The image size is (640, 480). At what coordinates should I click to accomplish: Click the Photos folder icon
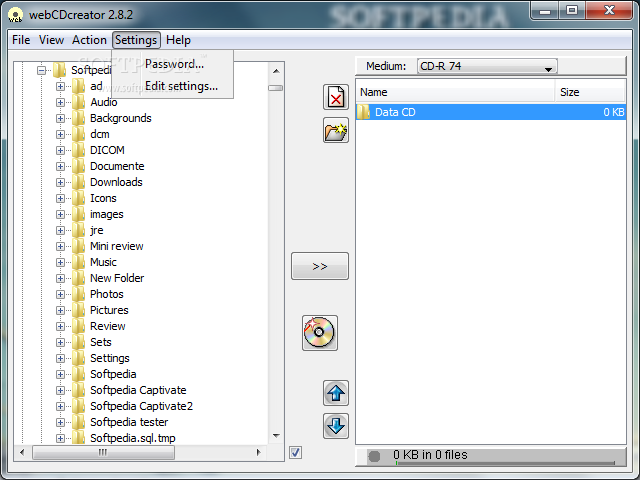tap(78, 294)
